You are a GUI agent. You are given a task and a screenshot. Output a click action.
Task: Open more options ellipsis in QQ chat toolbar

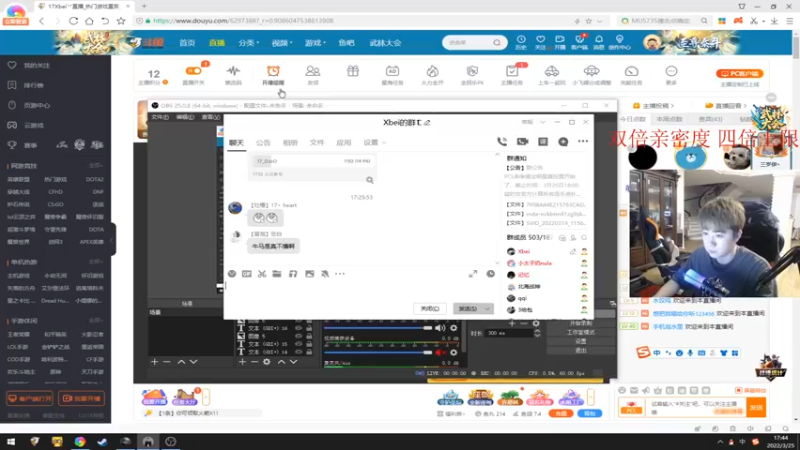[340, 274]
